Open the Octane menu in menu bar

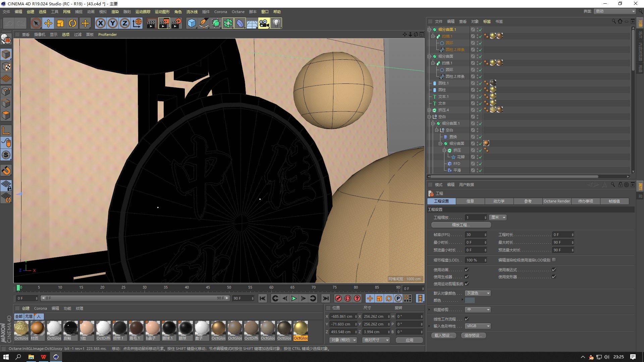pos(238,12)
